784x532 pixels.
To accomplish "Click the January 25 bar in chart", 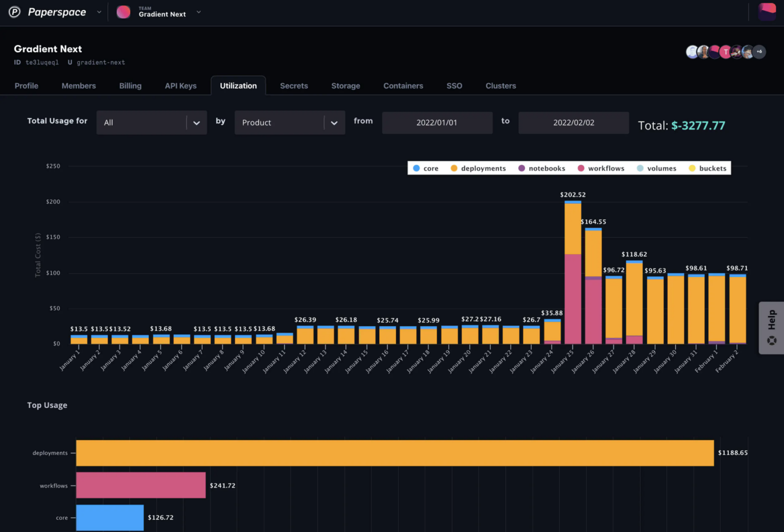I will [x=573, y=273].
